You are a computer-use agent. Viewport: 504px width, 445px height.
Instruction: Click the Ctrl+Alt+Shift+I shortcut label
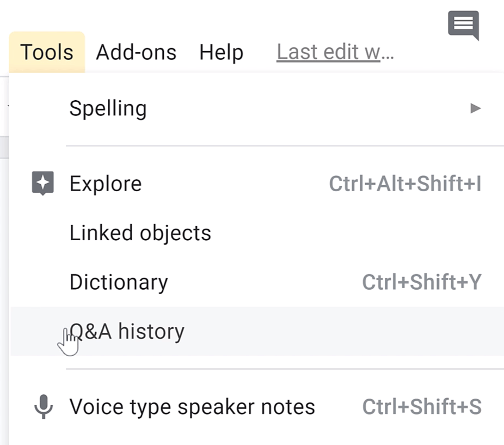[405, 184]
